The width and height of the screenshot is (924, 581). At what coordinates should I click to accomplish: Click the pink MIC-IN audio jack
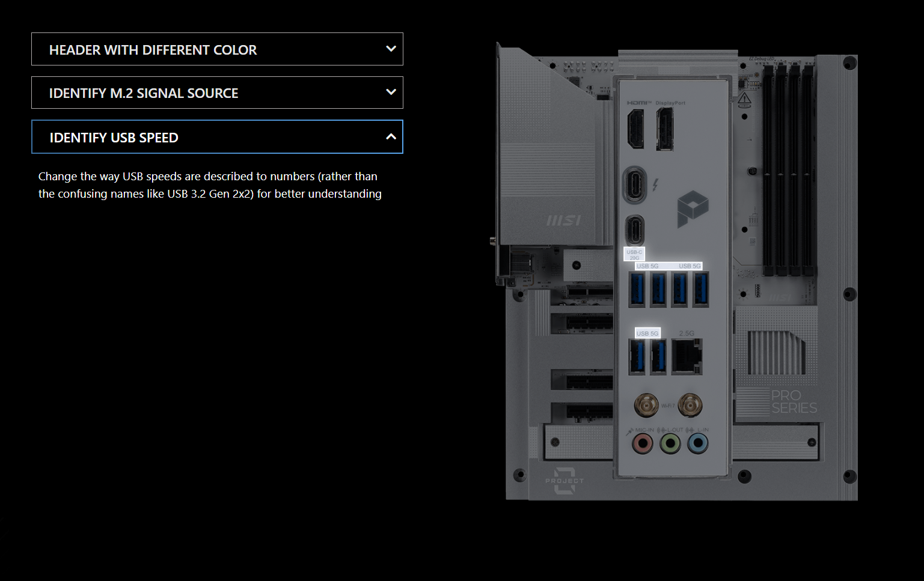tap(643, 444)
